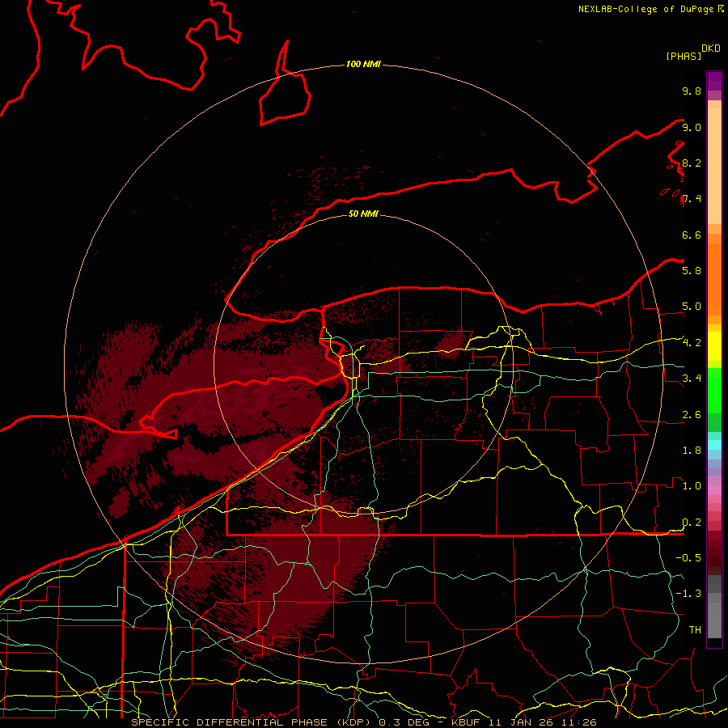Viewport: 728px width, 728px height.
Task: Pick the pink segment of the color bar
Action: (714, 490)
